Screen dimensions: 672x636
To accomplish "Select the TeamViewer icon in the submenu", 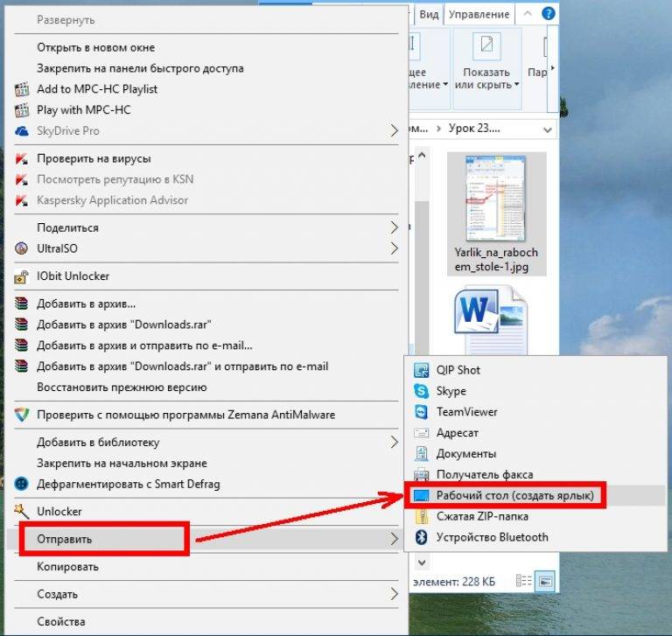I will [421, 412].
